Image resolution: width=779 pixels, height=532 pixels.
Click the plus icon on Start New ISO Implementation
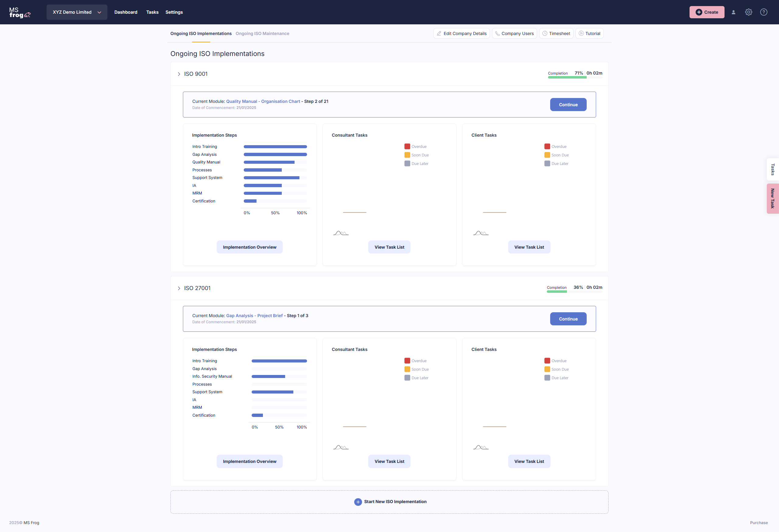tap(358, 502)
